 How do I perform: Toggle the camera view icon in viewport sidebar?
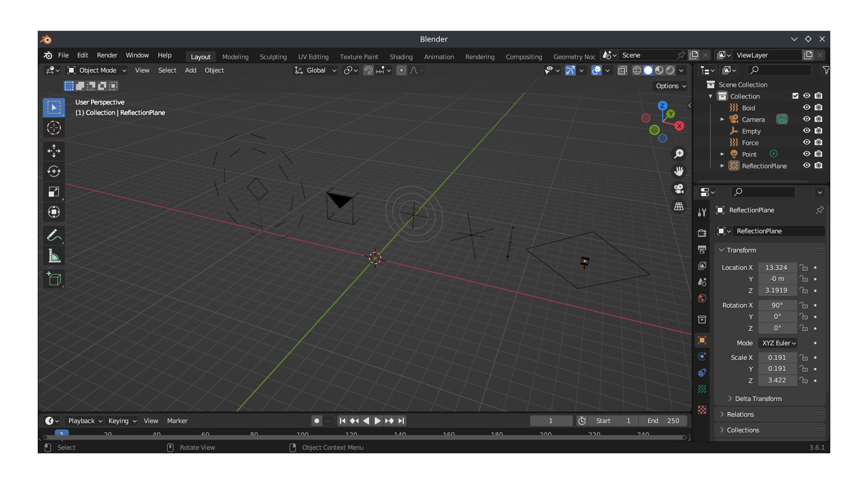tap(679, 189)
